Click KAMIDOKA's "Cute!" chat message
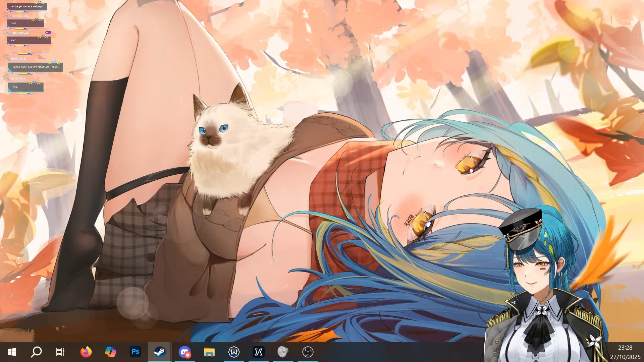644x362 pixels. (25, 23)
